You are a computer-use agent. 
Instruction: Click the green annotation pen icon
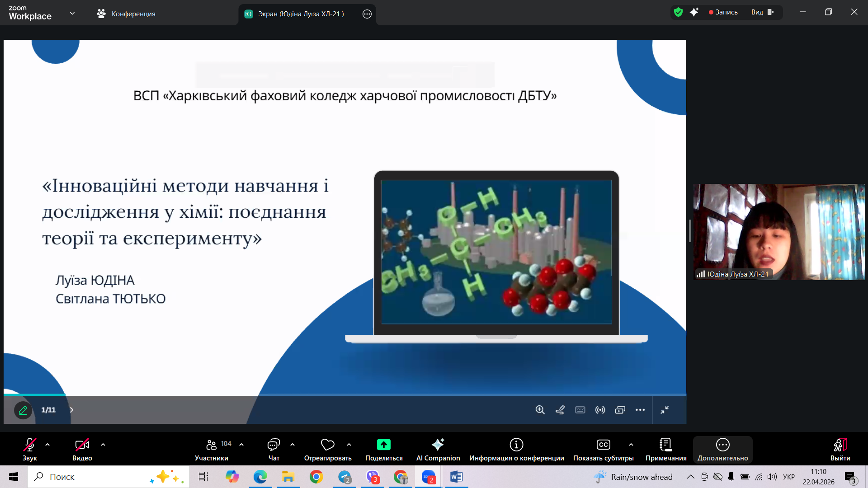click(23, 410)
